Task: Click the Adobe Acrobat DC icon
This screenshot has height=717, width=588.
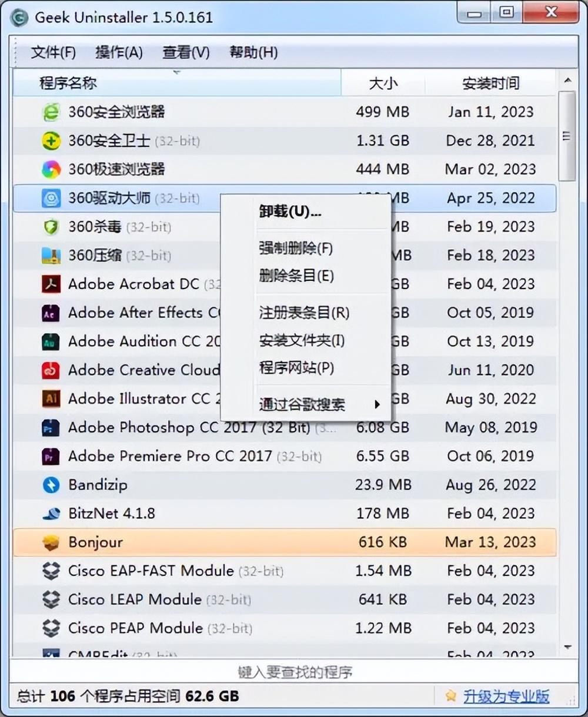Action: pos(51,284)
